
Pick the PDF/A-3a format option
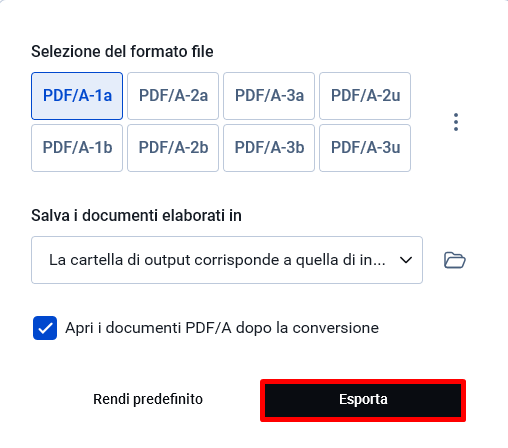point(269,96)
